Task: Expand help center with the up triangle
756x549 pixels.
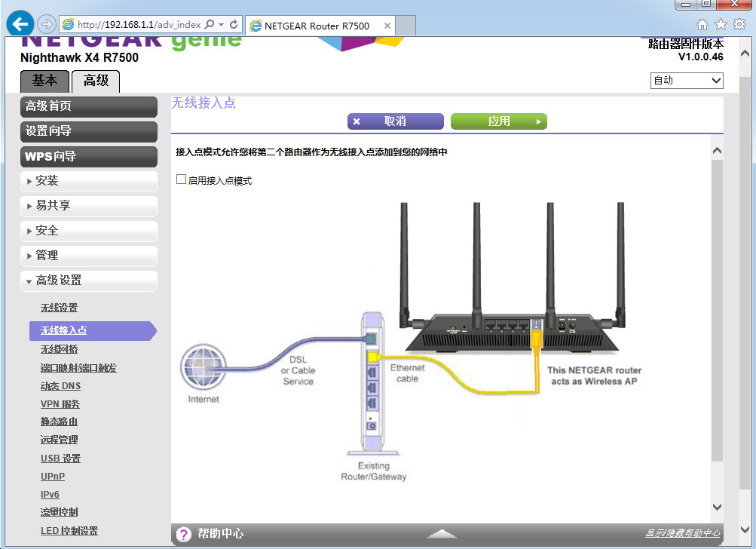Action: click(x=442, y=534)
